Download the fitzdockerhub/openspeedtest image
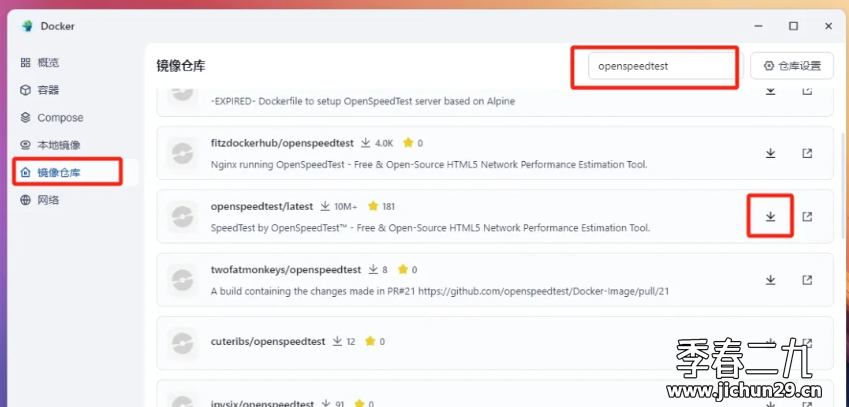 pos(770,154)
